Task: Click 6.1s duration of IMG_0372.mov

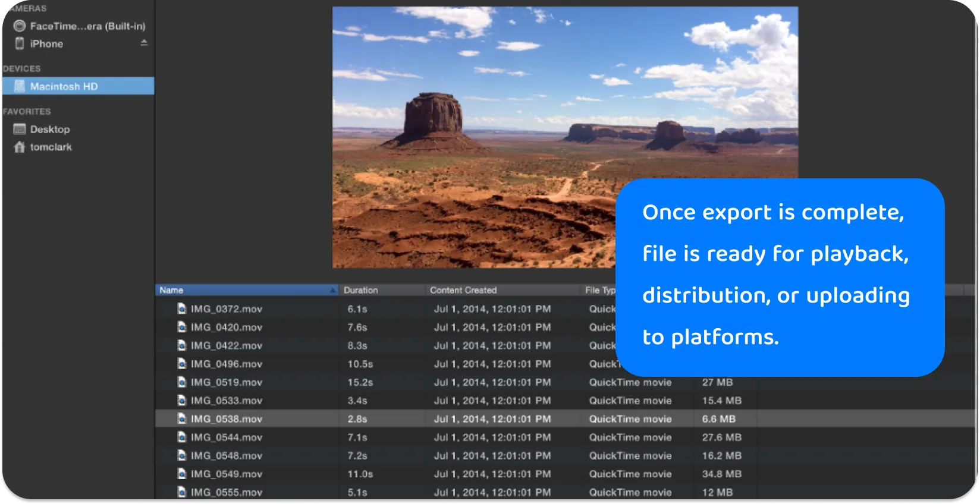Action: 357,309
